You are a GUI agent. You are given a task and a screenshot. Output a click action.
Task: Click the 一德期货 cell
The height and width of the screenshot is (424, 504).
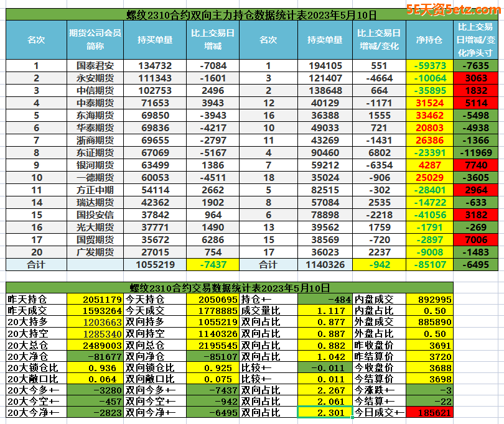coord(95,178)
